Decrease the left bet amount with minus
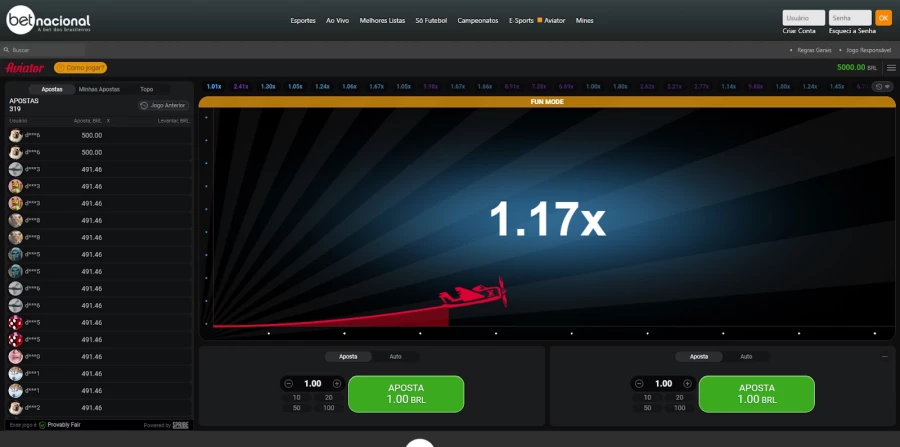 289,383
